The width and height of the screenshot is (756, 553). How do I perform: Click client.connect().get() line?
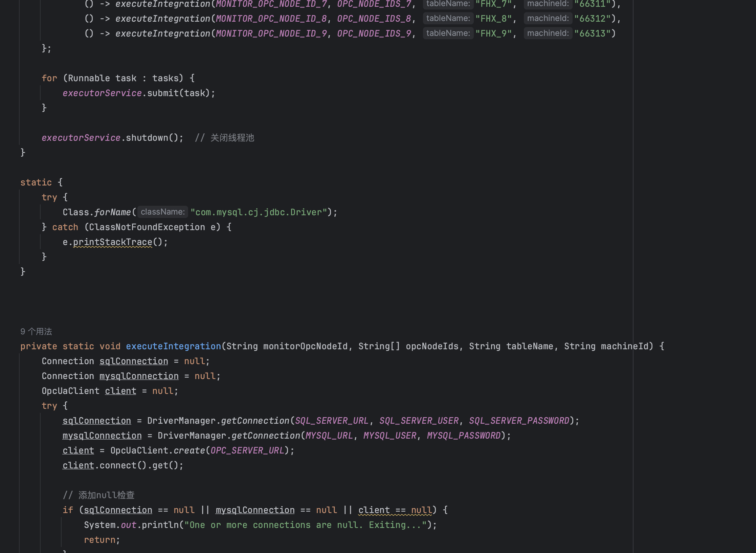pyautogui.click(x=123, y=465)
